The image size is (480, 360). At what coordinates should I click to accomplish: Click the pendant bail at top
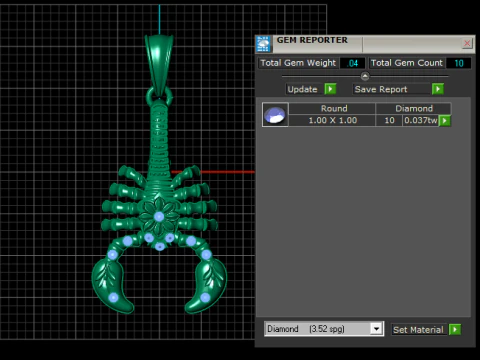pyautogui.click(x=159, y=65)
